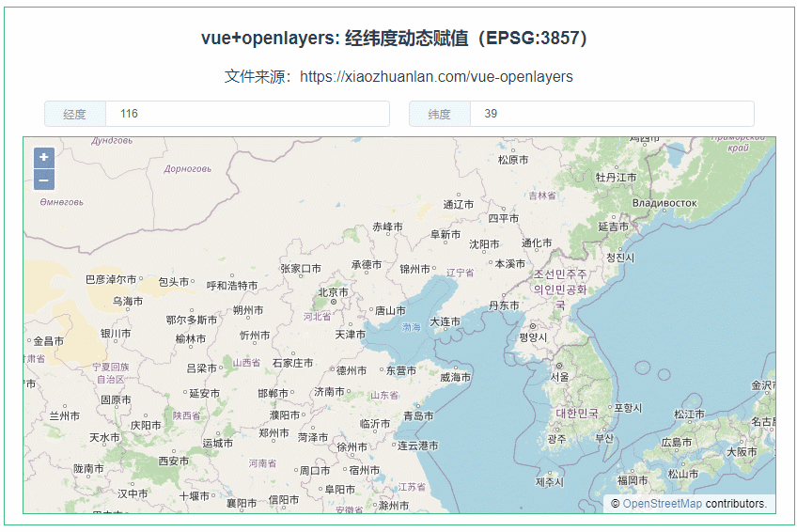Click the 张家口市 label on map
The height and width of the screenshot is (532, 797).
point(301,269)
